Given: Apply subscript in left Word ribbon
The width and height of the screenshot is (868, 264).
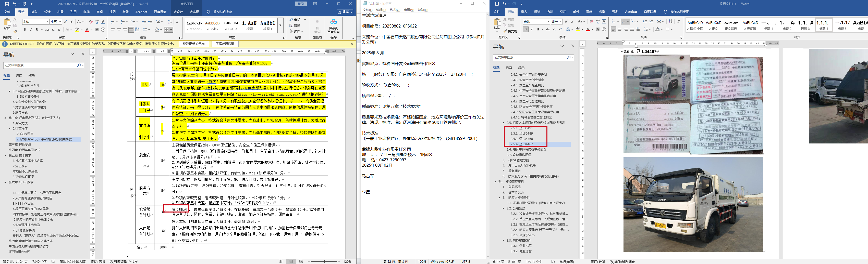Looking at the screenshot, I should 53,30.
